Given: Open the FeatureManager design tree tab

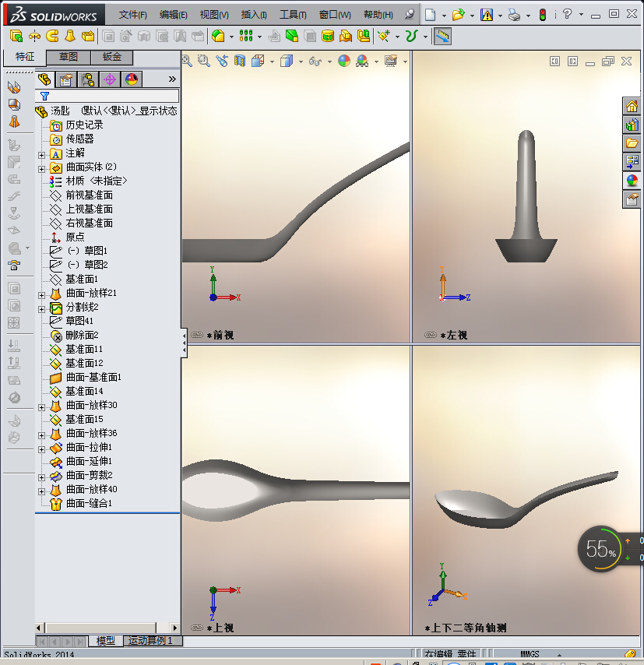Looking at the screenshot, I should pos(44,79).
